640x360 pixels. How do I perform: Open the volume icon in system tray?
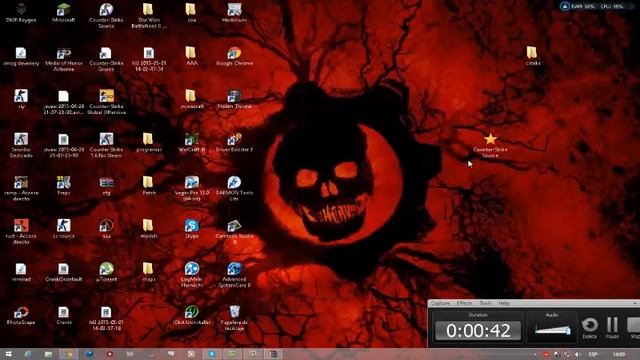pos(577,354)
